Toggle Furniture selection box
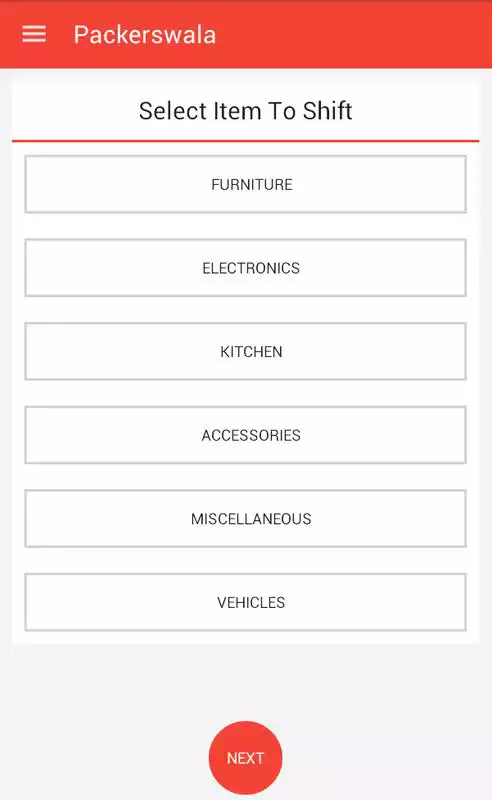Viewport: 492px width, 800px height. click(x=245, y=184)
